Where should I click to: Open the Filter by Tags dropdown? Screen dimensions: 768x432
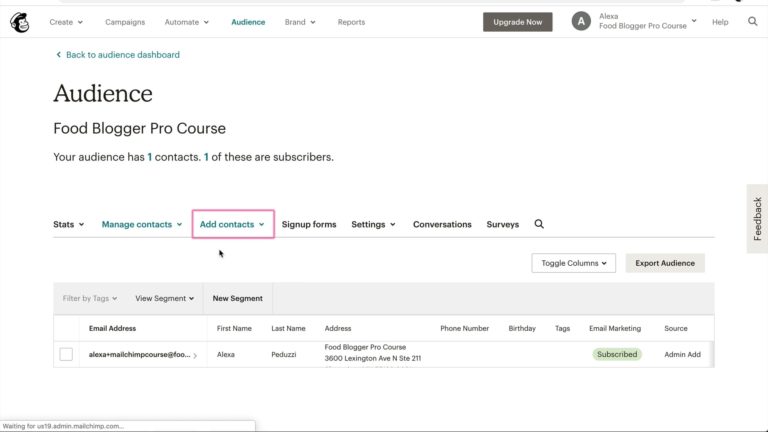(90, 298)
